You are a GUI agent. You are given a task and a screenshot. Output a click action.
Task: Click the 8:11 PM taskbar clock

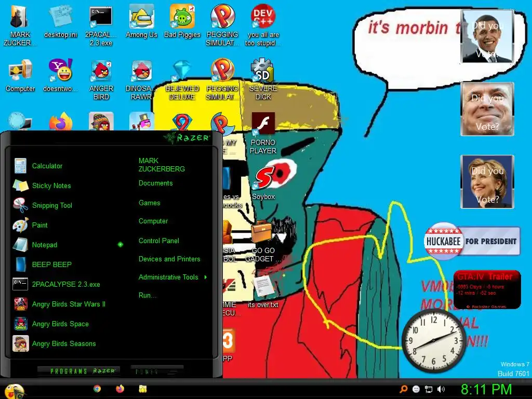pyautogui.click(x=486, y=389)
